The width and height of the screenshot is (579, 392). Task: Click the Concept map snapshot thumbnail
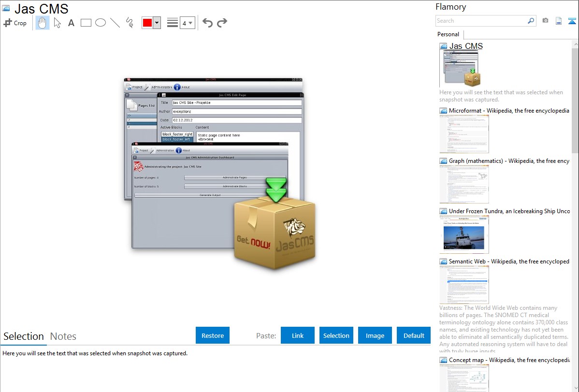click(x=464, y=378)
